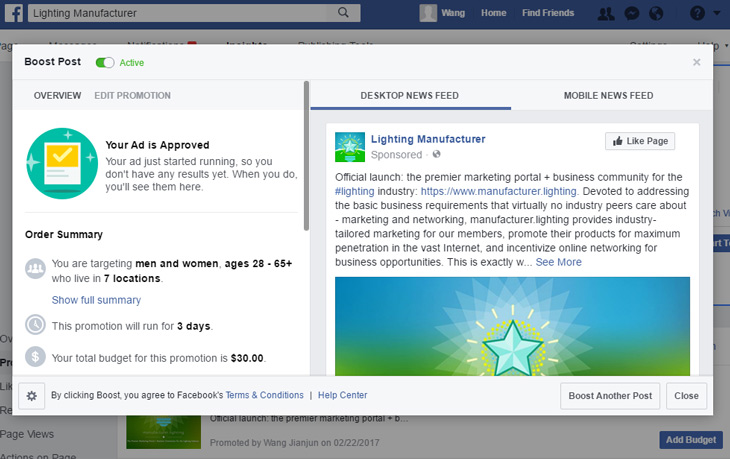The height and width of the screenshot is (459, 730).
Task: Open Page Views in background sidebar
Action: pyautogui.click(x=27, y=434)
